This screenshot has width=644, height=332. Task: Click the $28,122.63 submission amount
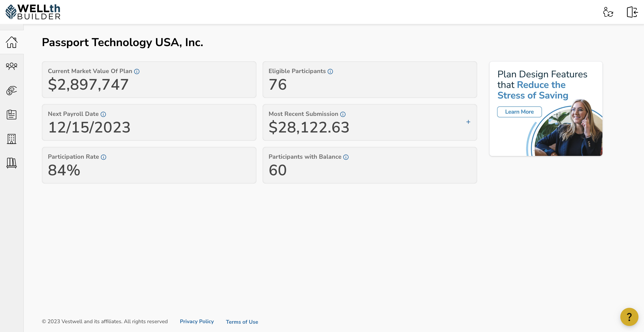[x=309, y=127]
